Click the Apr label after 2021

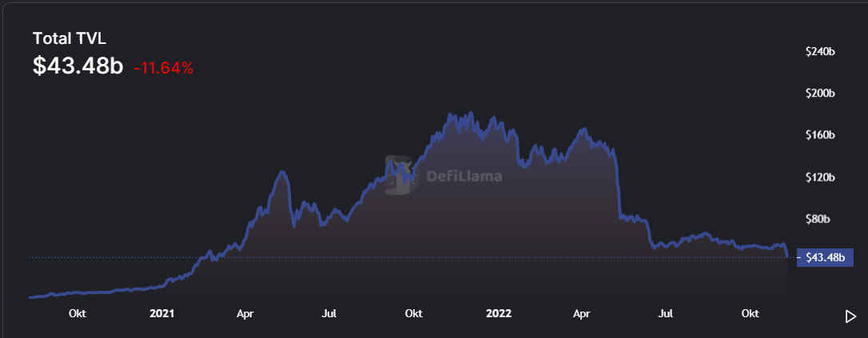click(245, 314)
